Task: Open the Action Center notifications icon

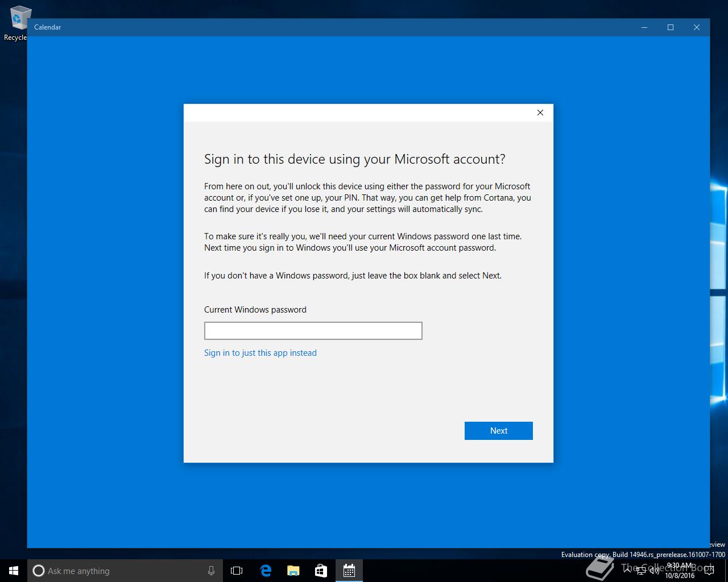Action: 709,571
